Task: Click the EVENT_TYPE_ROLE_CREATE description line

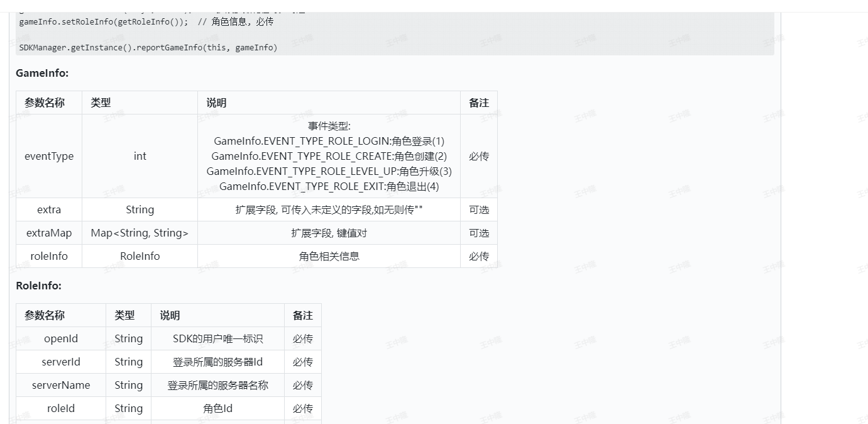Action: (x=329, y=156)
